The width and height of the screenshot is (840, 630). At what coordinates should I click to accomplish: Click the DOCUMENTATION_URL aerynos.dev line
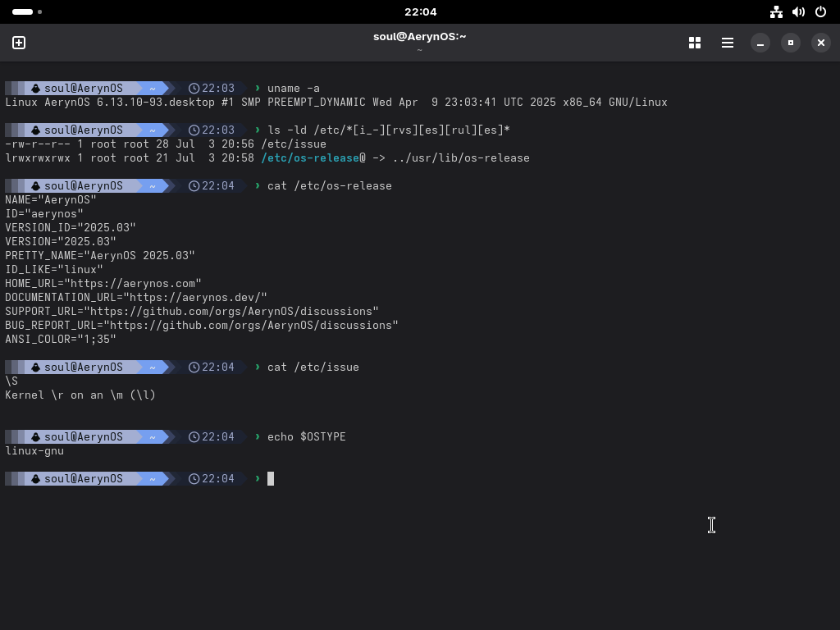(136, 297)
